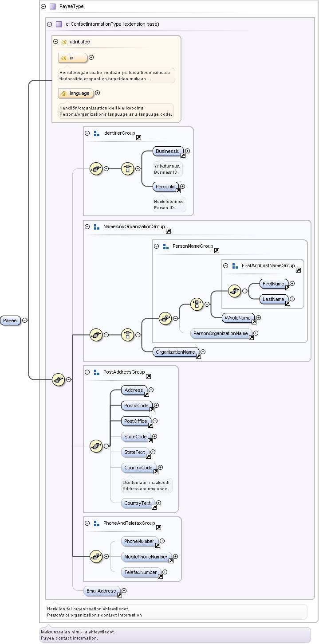319x644 pixels.
Task: Click 'Address country code.' annotation text
Action: pos(145,489)
